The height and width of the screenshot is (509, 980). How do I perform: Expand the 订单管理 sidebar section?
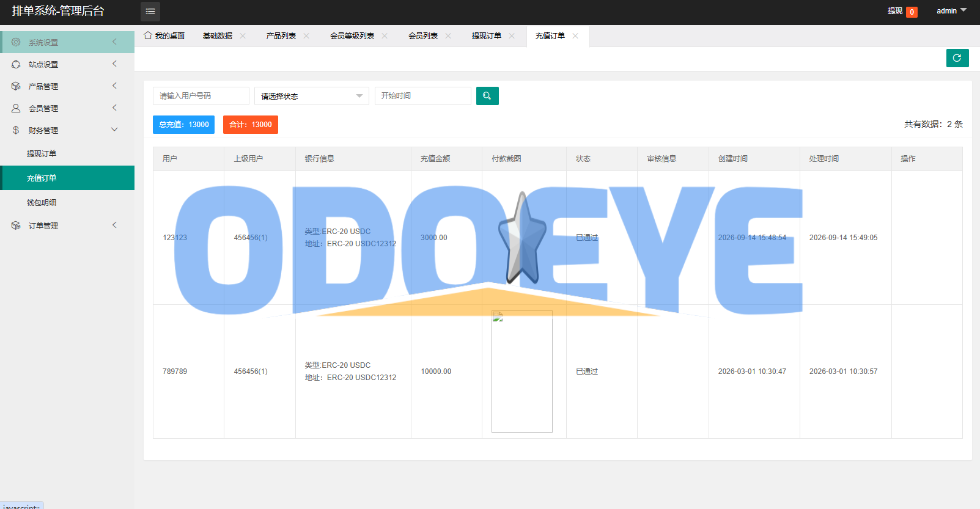coord(67,225)
